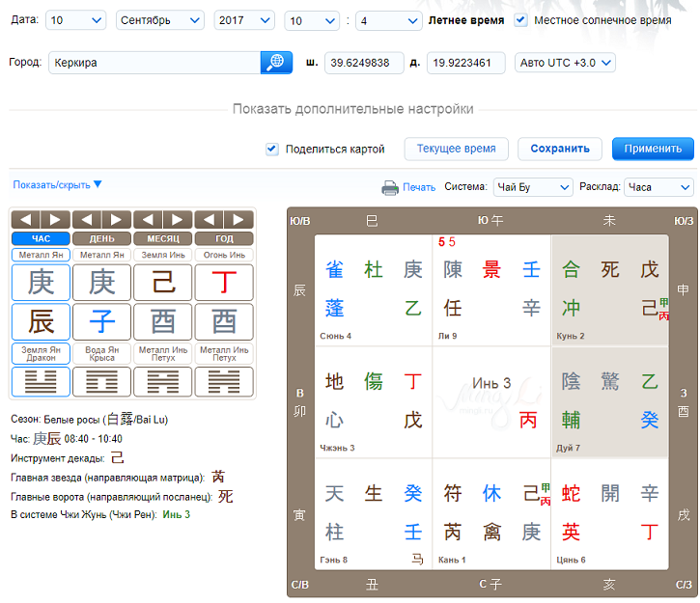Click the year branch 酉 tile
This screenshot has width=700, height=603.
[224, 321]
